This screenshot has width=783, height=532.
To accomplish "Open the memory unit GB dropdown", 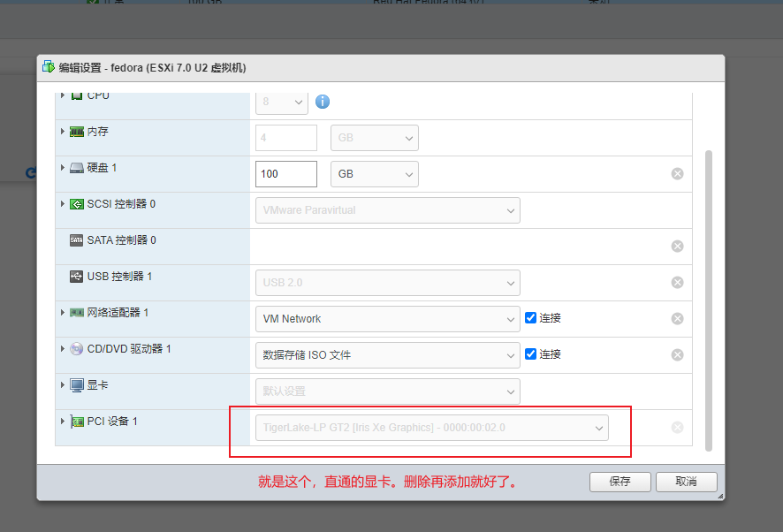I will pyautogui.click(x=375, y=138).
